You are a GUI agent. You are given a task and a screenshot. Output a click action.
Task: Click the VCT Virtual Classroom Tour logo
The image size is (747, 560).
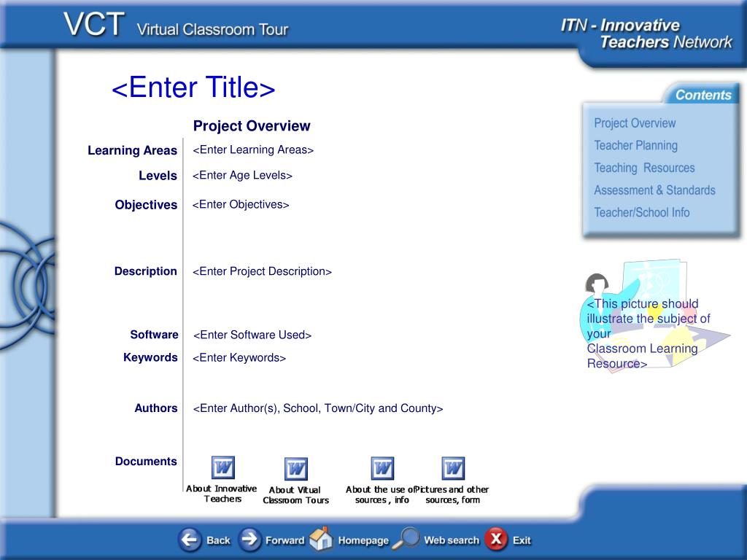pyautogui.click(x=176, y=26)
